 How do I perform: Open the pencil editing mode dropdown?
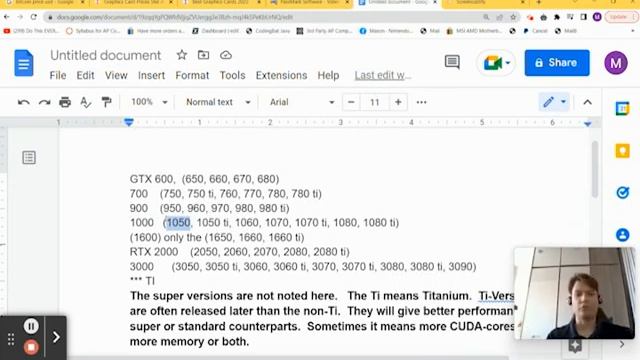554,102
